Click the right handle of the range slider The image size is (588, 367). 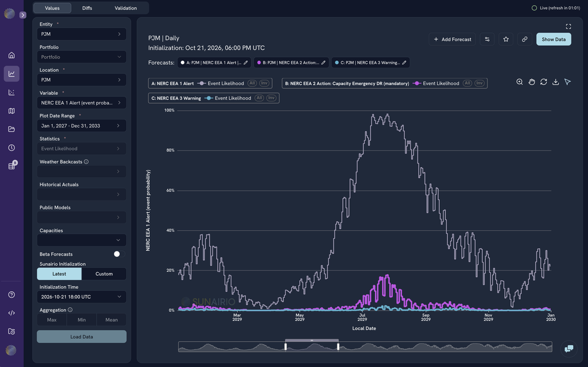(x=338, y=346)
